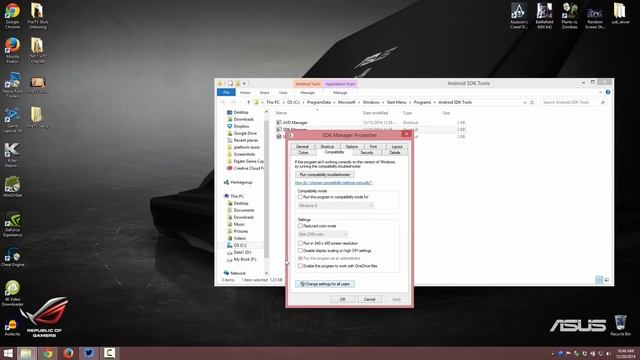
Task: Expand the Explorer address bar history dropdown
Action: [524, 102]
